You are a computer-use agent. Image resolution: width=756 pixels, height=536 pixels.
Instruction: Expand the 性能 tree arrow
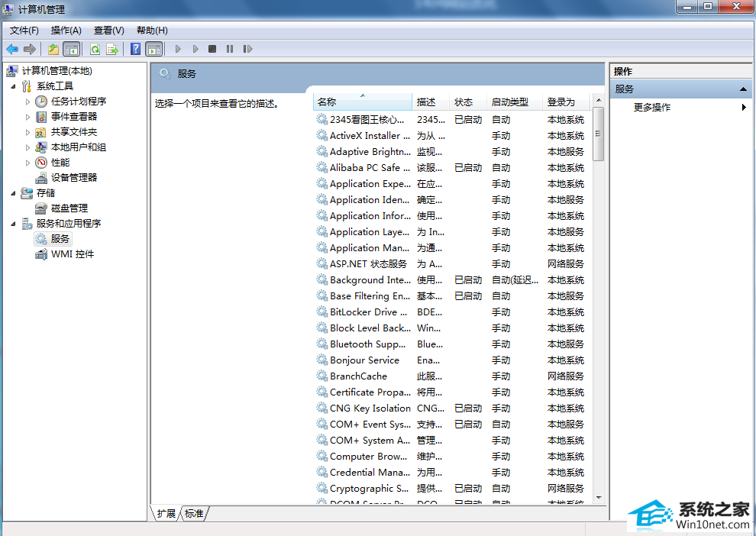coord(27,163)
